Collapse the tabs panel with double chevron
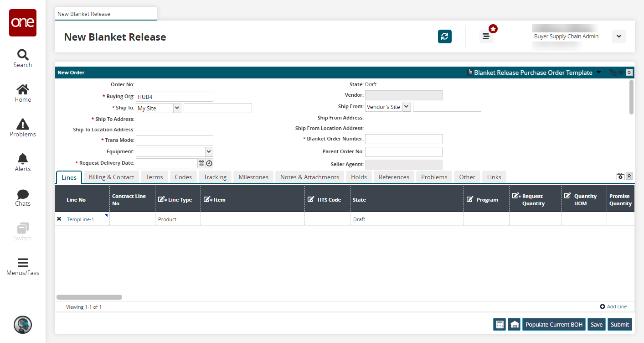644x343 pixels. coord(629,176)
